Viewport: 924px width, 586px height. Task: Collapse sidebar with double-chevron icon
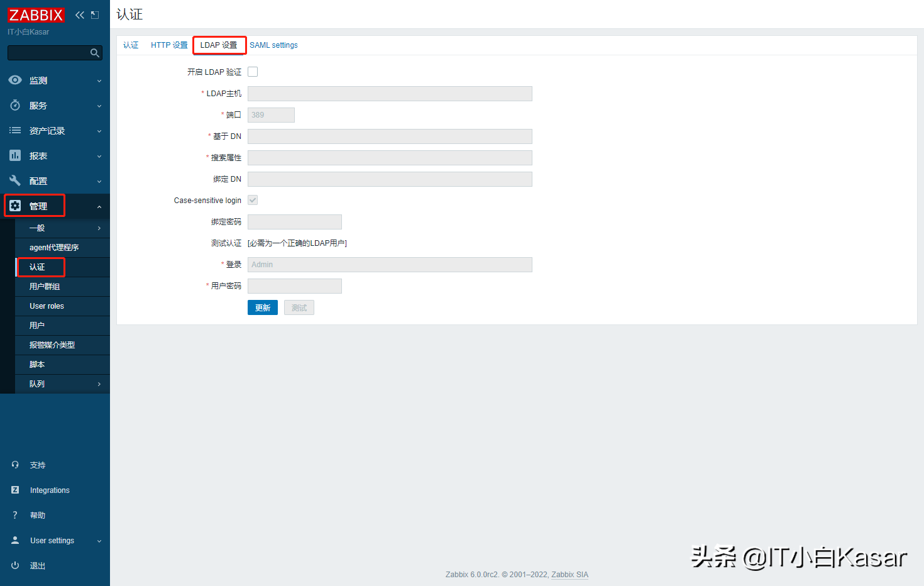coord(79,15)
